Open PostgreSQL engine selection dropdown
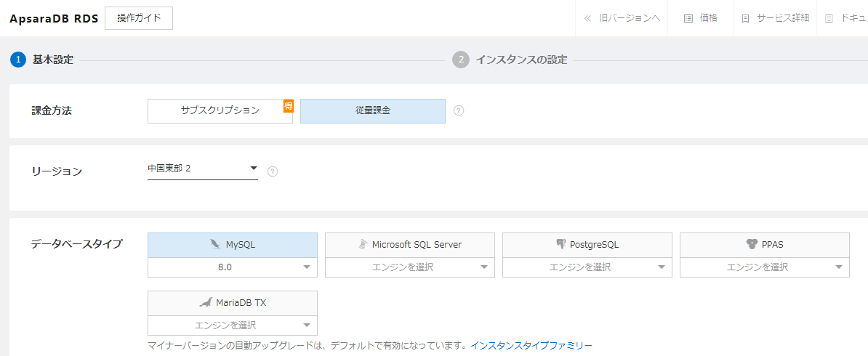Viewport: 868px width, 356px height. tap(587, 267)
